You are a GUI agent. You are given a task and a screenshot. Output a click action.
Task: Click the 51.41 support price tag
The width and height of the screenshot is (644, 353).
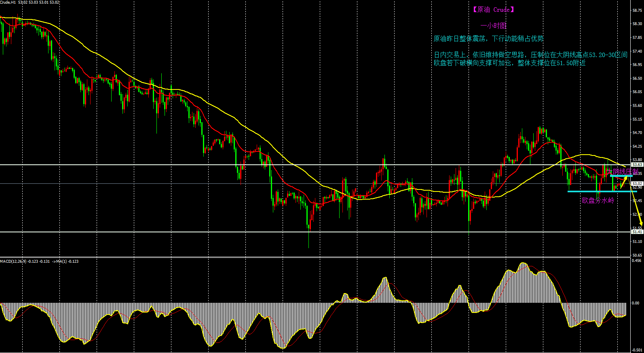(x=637, y=232)
